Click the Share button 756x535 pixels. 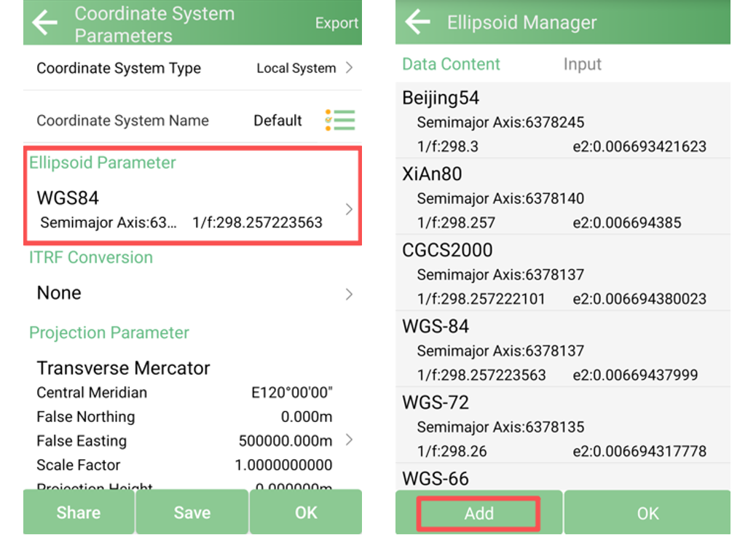[x=79, y=512]
